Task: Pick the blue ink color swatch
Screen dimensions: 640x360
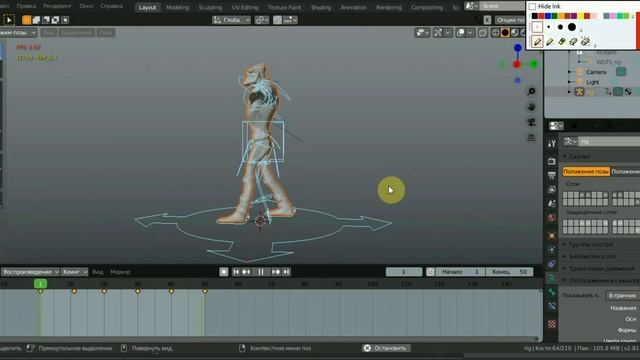Action: pos(548,16)
